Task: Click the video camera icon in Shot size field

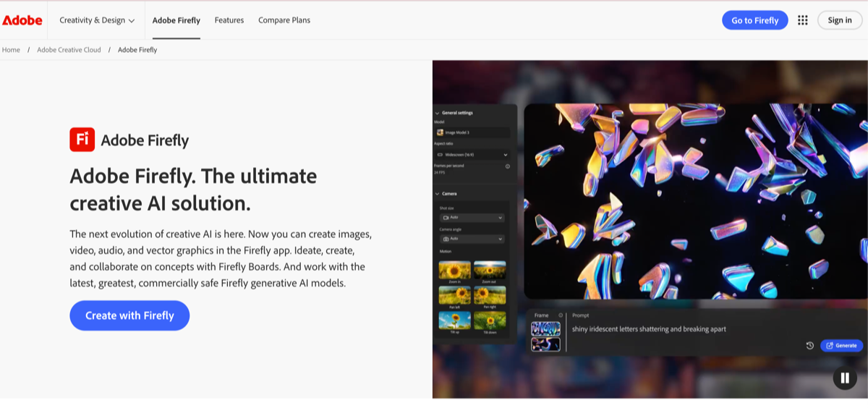Action: [445, 218]
